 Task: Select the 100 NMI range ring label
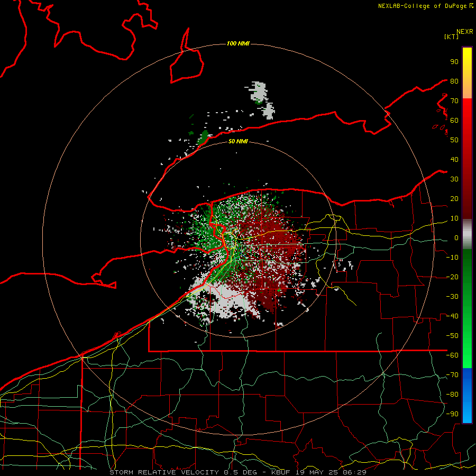[238, 43]
